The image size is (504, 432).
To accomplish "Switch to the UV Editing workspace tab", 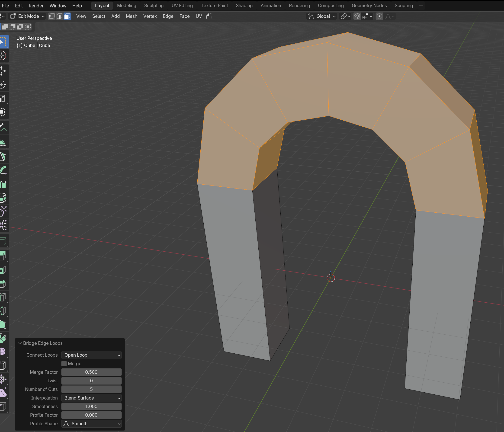I will click(182, 6).
